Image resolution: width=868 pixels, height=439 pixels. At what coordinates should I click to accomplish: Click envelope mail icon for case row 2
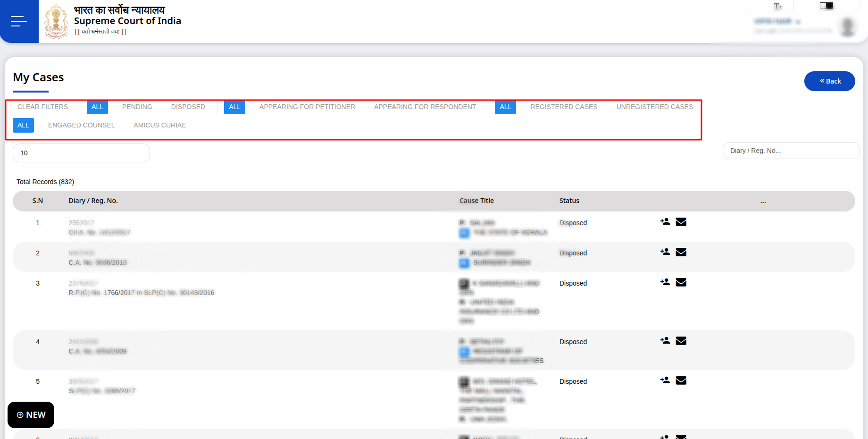[x=681, y=252]
